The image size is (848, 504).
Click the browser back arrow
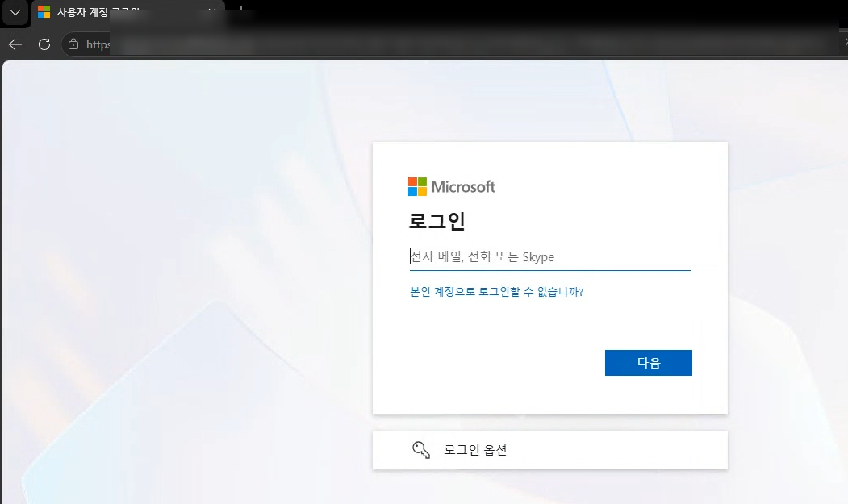tap(15, 44)
